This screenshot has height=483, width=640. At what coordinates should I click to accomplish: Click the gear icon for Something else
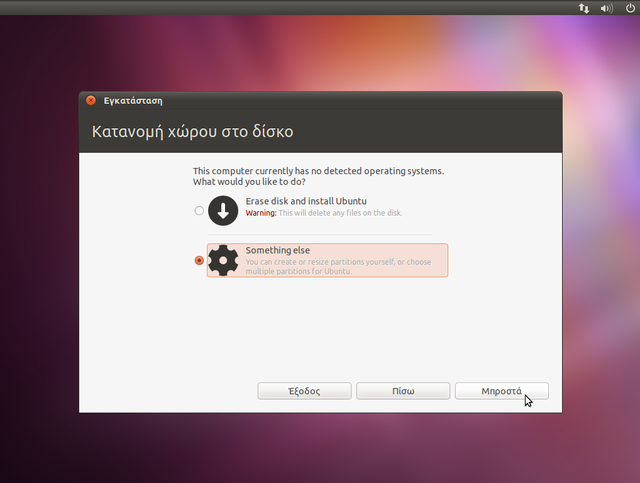click(223, 260)
